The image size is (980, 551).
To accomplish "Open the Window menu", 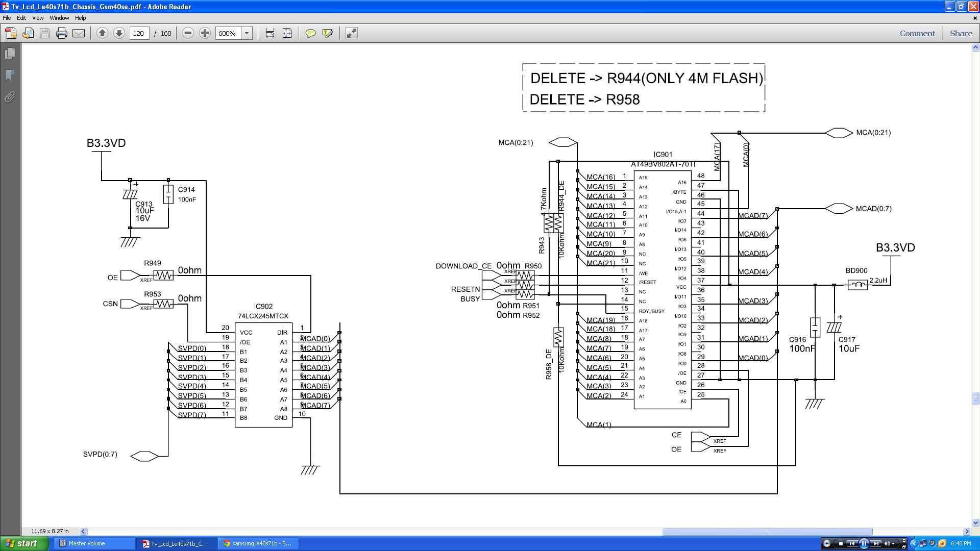I will click(59, 18).
